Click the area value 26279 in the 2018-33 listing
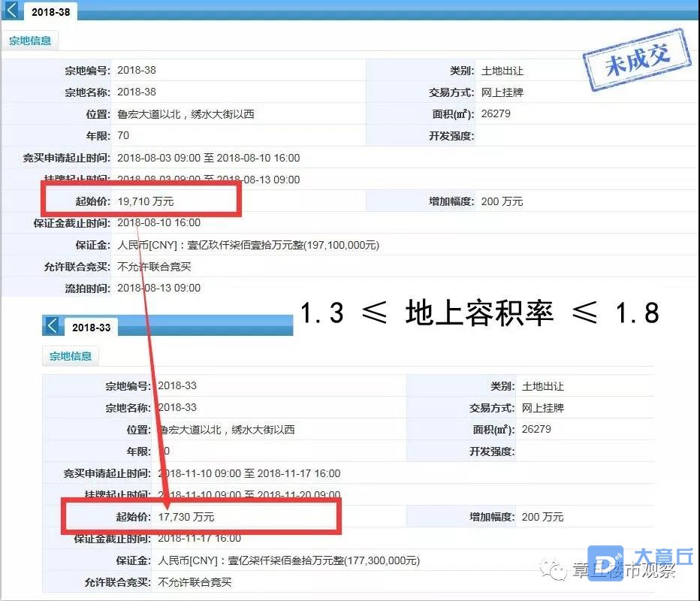This screenshot has width=700, height=601. [x=536, y=429]
